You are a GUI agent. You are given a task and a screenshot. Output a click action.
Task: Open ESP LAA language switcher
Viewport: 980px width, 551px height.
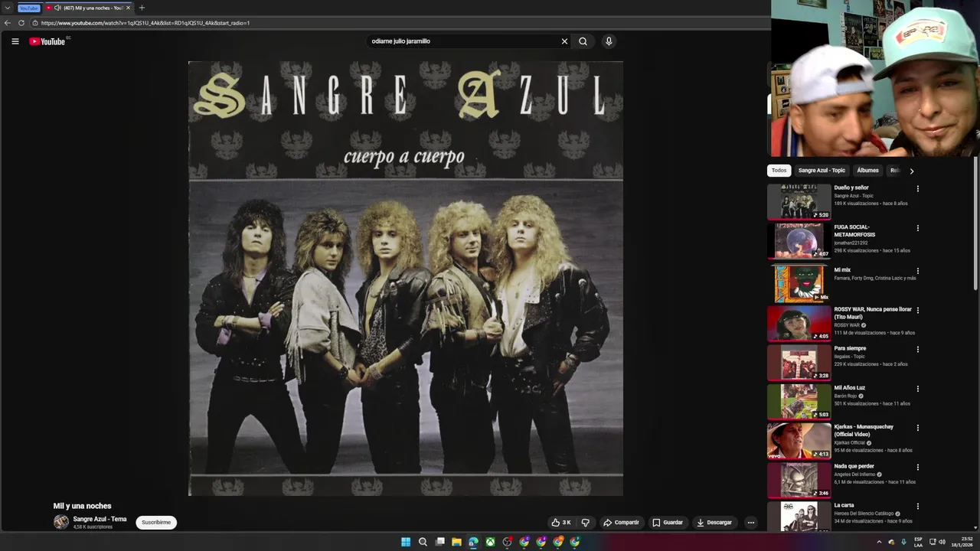click(x=918, y=542)
